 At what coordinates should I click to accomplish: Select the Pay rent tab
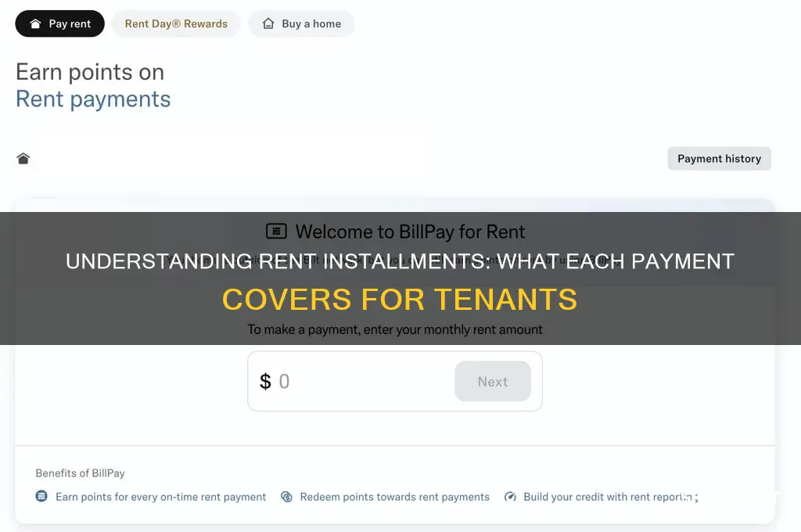pyautogui.click(x=59, y=23)
